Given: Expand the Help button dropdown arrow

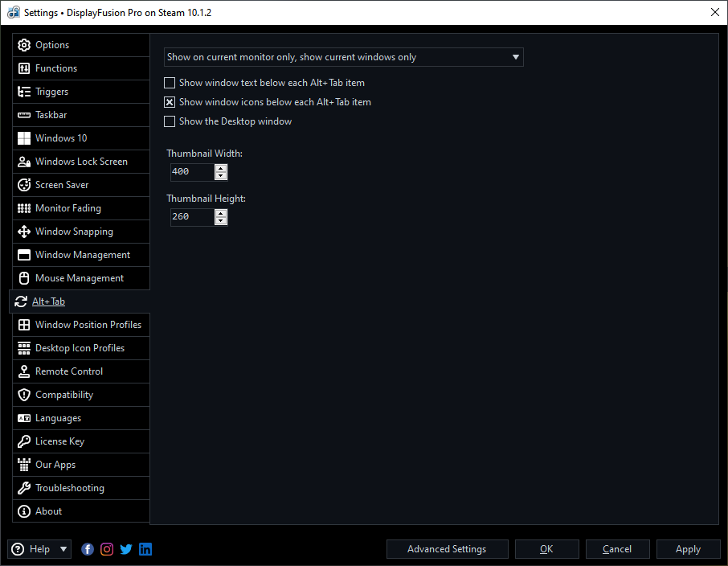Looking at the screenshot, I should tap(63, 549).
